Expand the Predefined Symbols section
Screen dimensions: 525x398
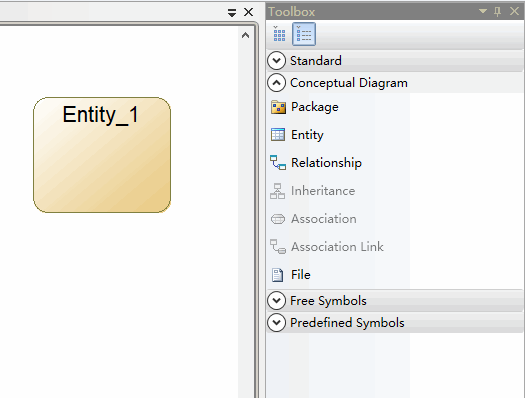click(x=277, y=323)
